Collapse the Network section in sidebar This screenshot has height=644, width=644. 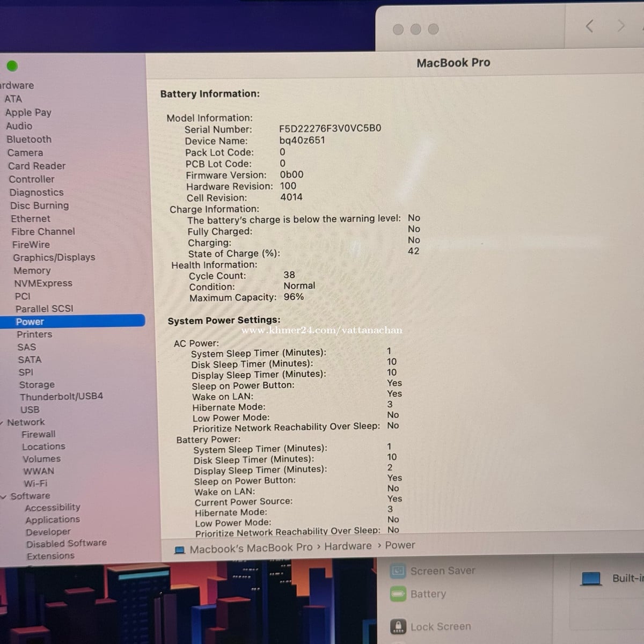click(3, 423)
